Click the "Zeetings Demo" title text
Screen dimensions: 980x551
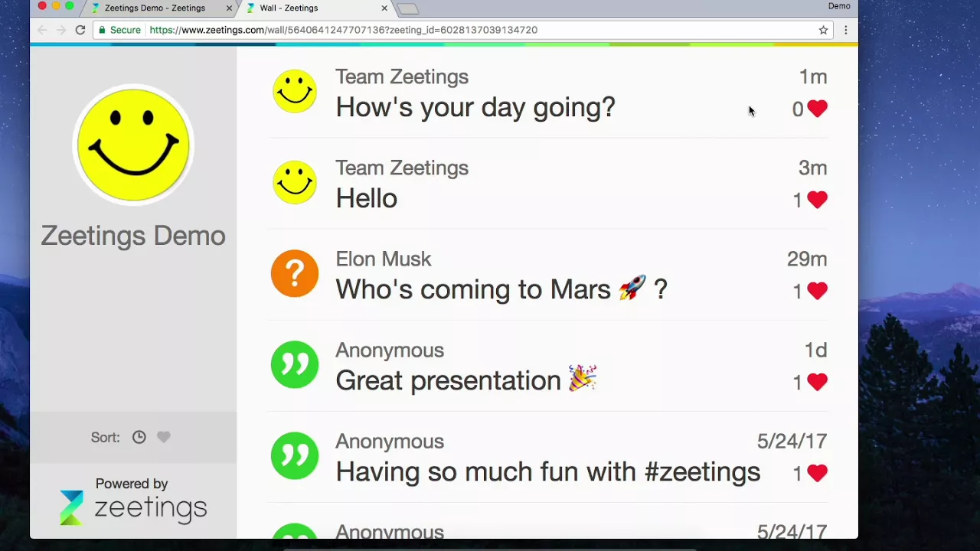[133, 236]
